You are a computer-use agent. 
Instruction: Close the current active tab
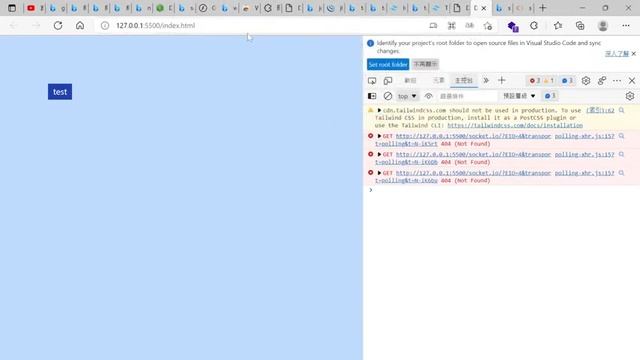pos(484,8)
